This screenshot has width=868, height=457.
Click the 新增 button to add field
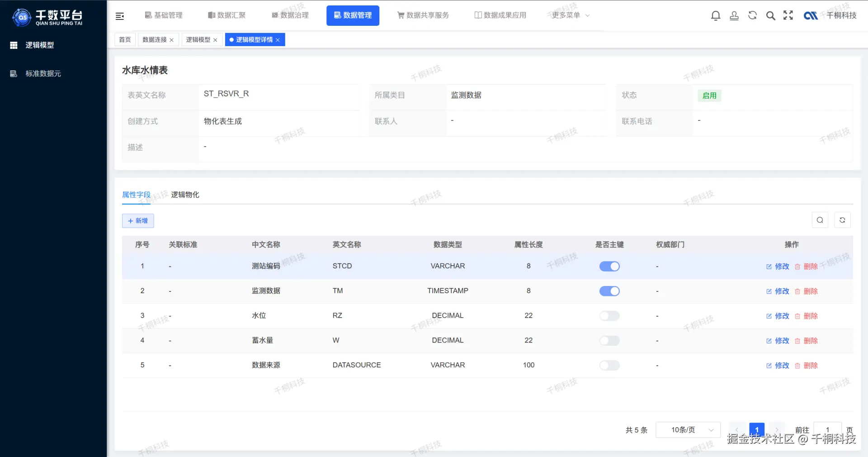[138, 221]
